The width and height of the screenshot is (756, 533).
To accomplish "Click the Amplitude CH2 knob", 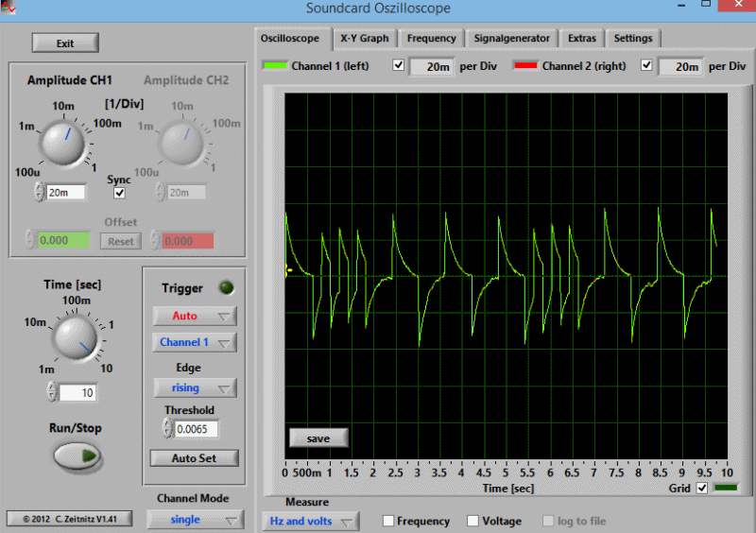I will [182, 143].
